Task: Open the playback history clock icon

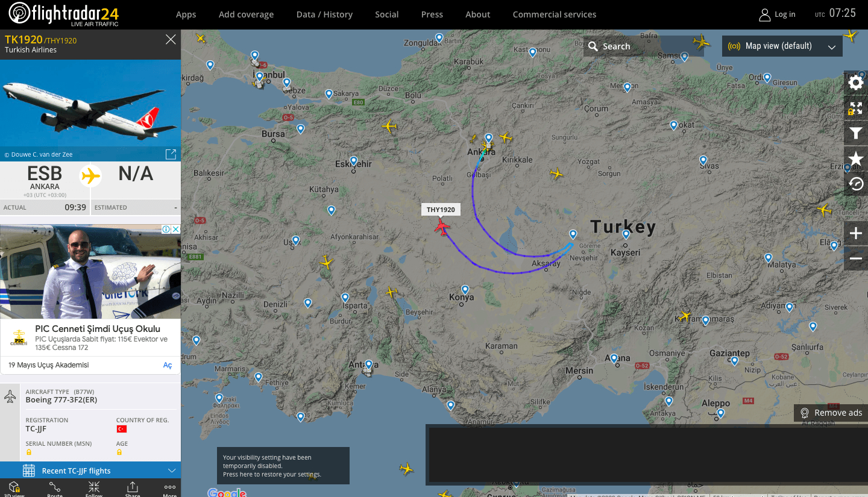Action: click(x=856, y=184)
